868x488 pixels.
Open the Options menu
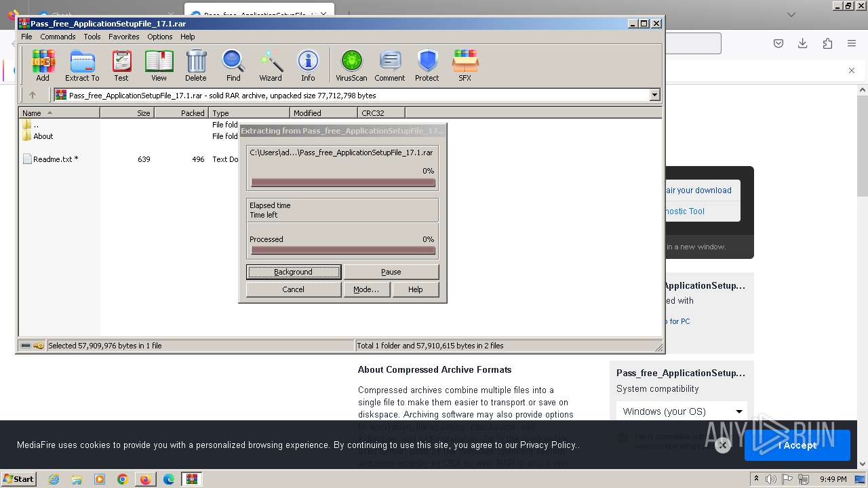[160, 37]
